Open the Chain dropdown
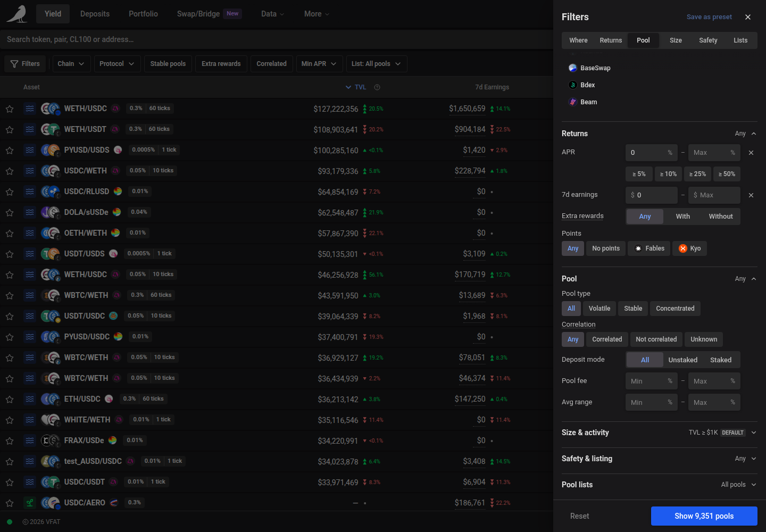Screen dimensions: 766x532 71,64
